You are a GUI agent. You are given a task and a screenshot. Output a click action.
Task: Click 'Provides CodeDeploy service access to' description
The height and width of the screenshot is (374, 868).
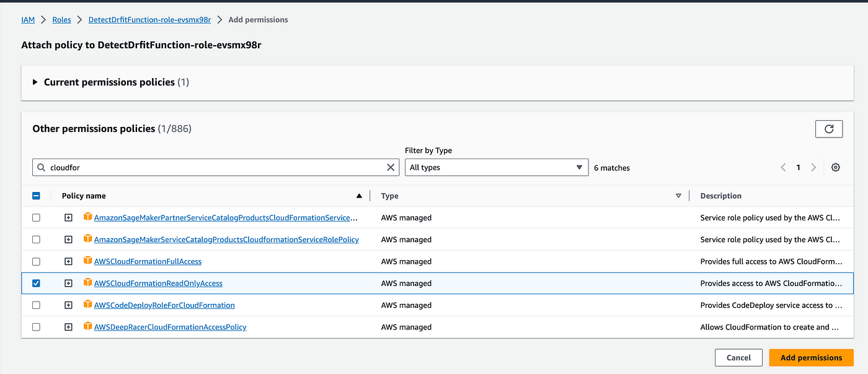point(771,305)
